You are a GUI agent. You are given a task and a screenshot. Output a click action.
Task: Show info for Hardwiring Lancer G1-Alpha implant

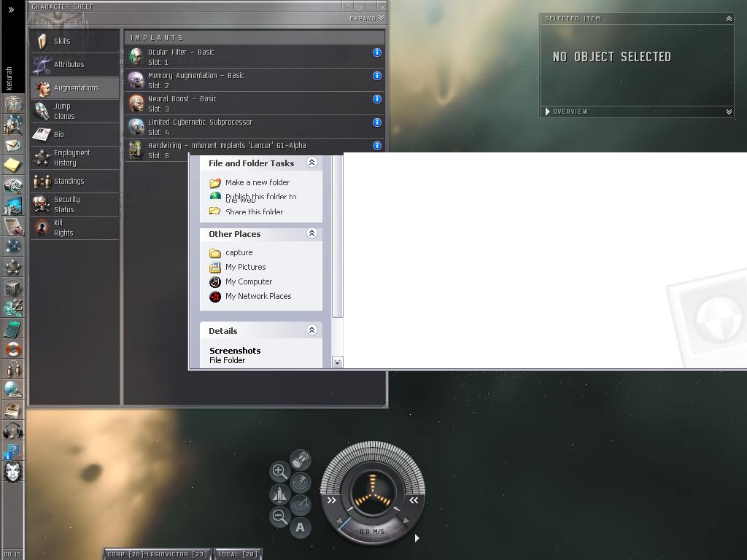[377, 146]
